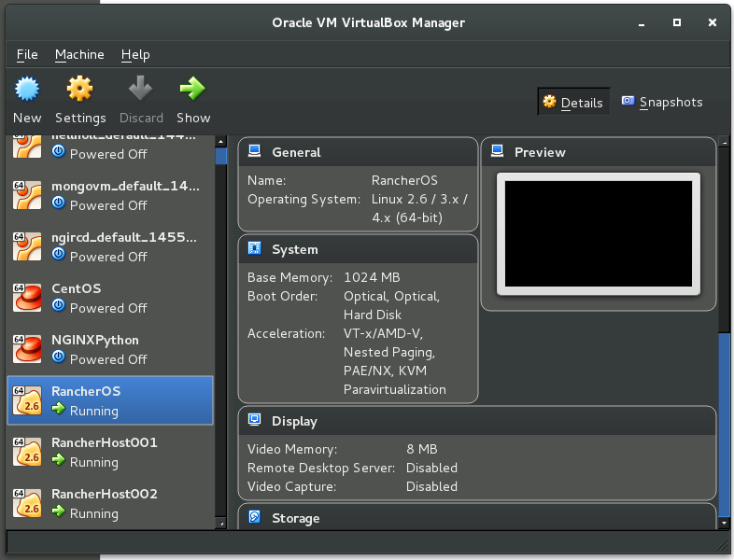This screenshot has width=734, height=560.
Task: Click the green Show arrow icon
Action: coord(192,89)
